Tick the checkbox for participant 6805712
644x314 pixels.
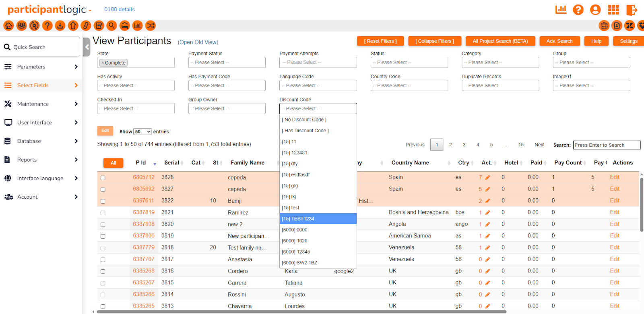pos(103,178)
